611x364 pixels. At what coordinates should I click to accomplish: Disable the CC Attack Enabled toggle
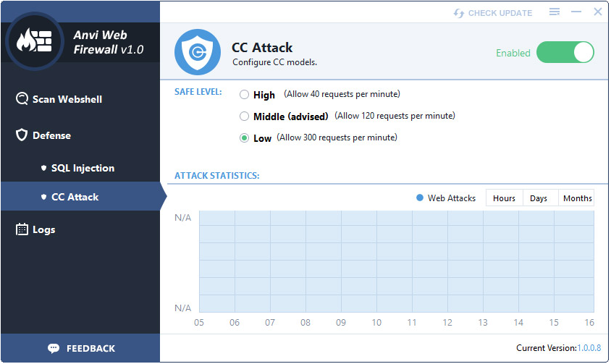[565, 52]
